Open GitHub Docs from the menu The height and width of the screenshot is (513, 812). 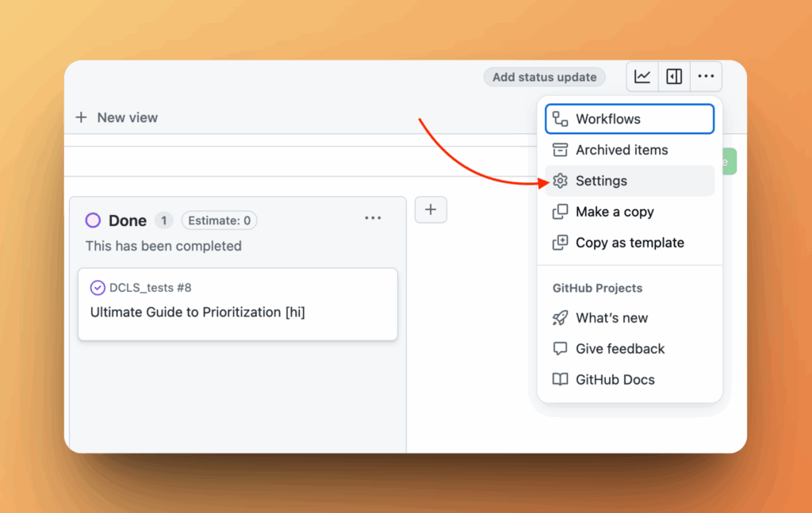(614, 379)
